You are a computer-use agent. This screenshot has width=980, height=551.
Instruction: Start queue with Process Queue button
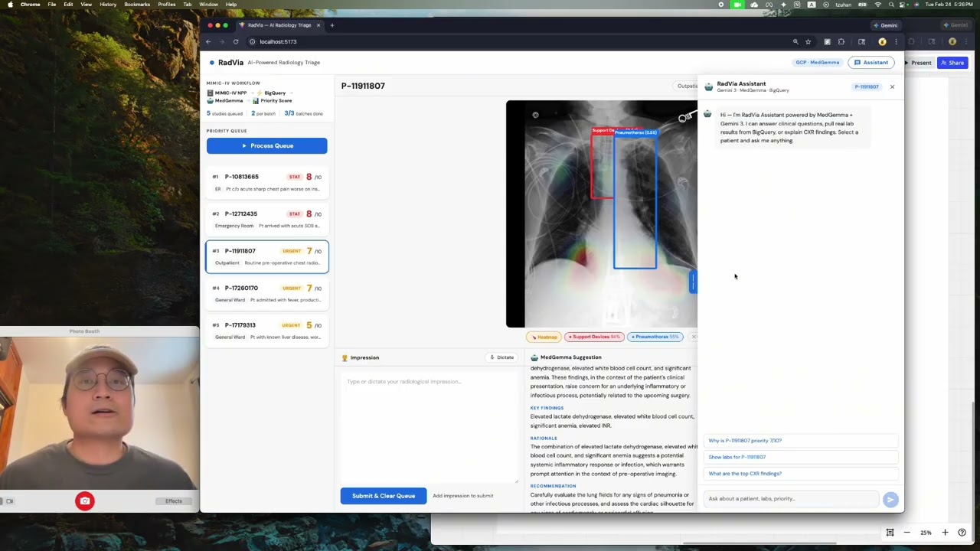(266, 145)
